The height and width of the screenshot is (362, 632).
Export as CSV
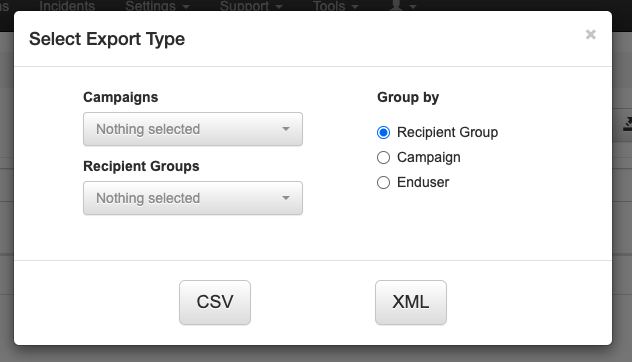click(x=215, y=302)
